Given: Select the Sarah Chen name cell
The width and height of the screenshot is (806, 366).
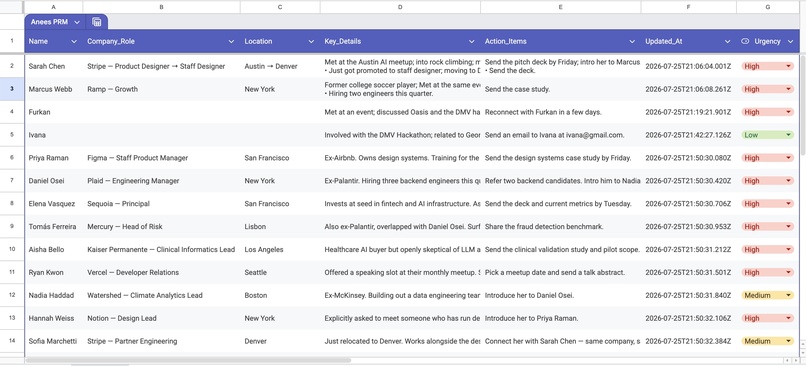Looking at the screenshot, I should coord(53,66).
